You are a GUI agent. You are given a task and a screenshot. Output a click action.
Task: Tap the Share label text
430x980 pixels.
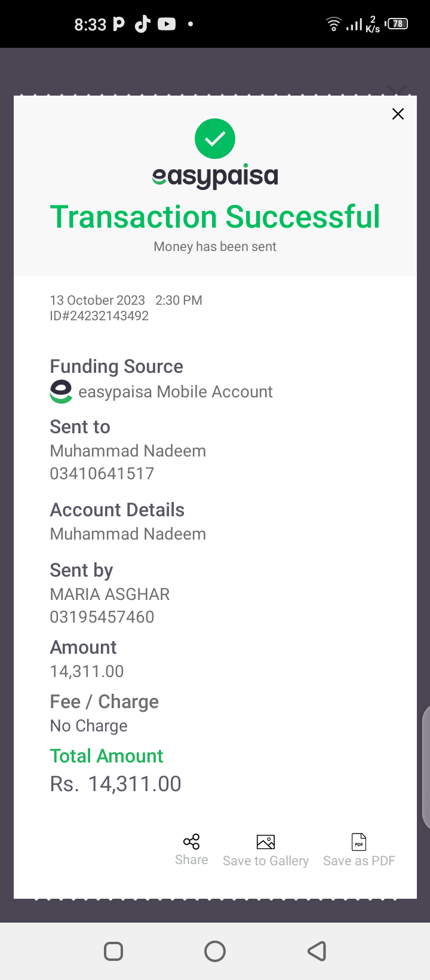(192, 860)
